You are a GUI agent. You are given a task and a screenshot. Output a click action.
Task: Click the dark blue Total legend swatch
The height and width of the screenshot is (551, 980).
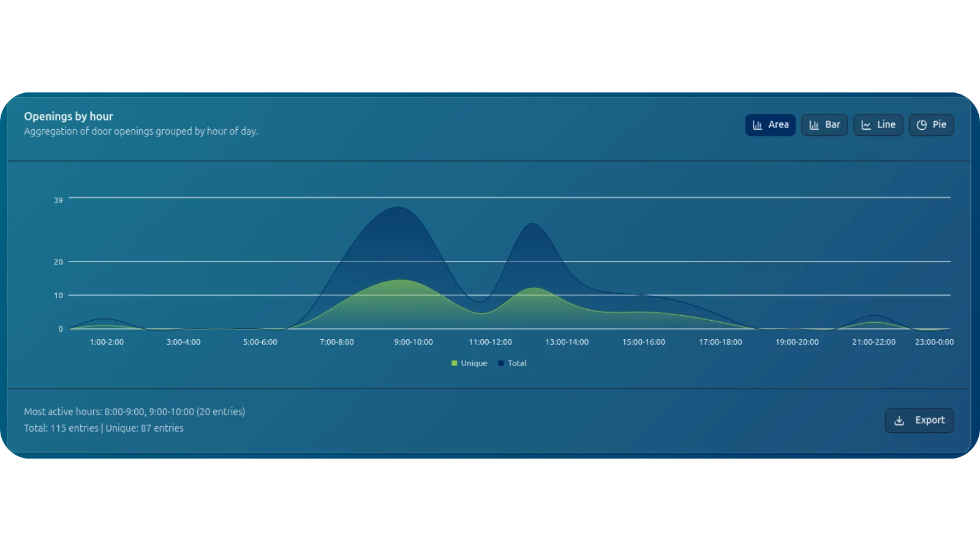pos(501,363)
